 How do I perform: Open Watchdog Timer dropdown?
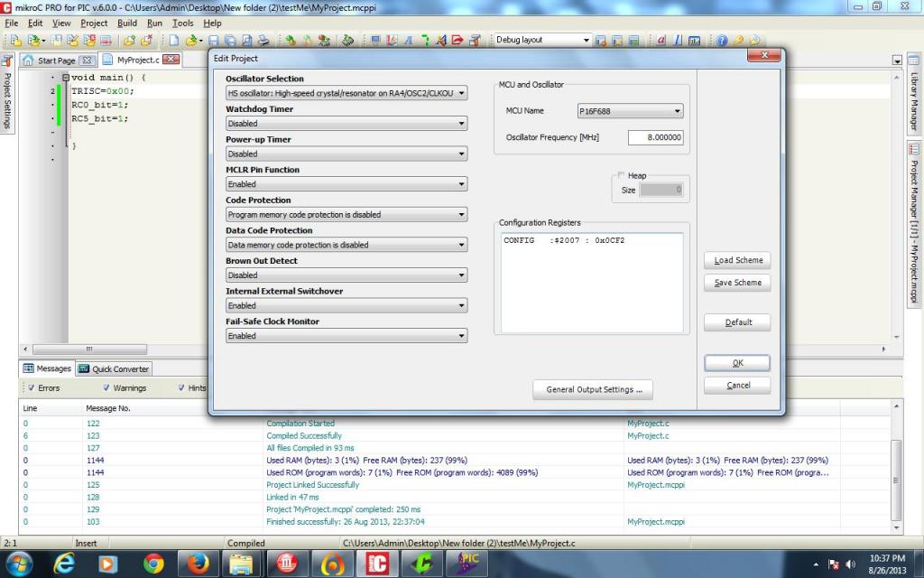(x=346, y=123)
